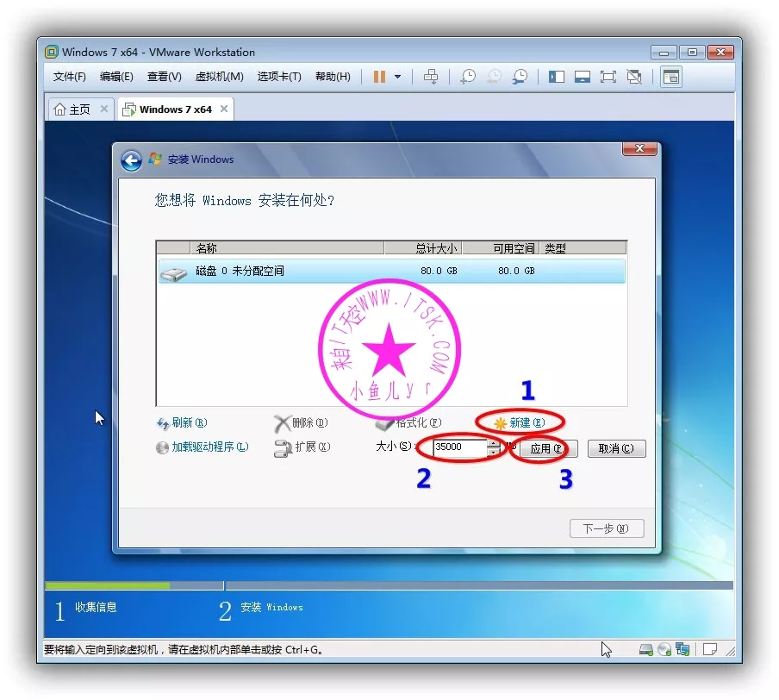Increase partition size with spinner up arrow

(x=494, y=444)
